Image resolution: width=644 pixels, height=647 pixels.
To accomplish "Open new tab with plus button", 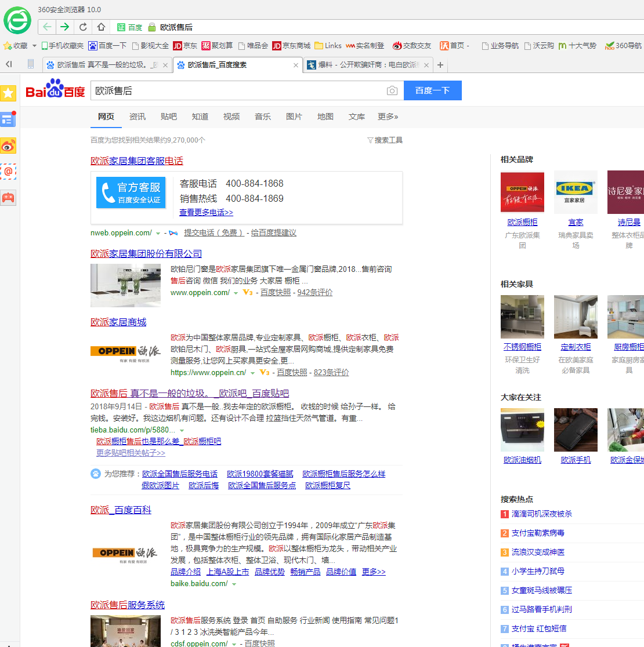I will pyautogui.click(x=440, y=65).
